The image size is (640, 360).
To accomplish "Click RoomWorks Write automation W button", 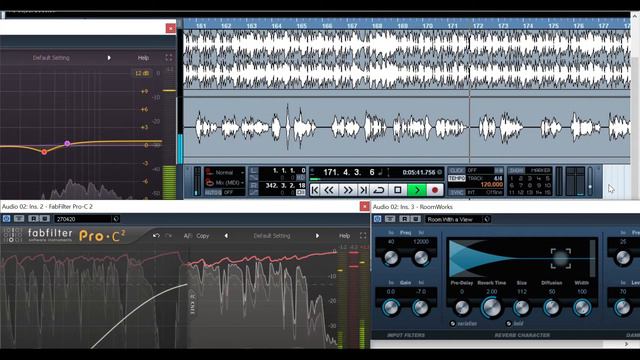I will pyautogui.click(x=415, y=219).
